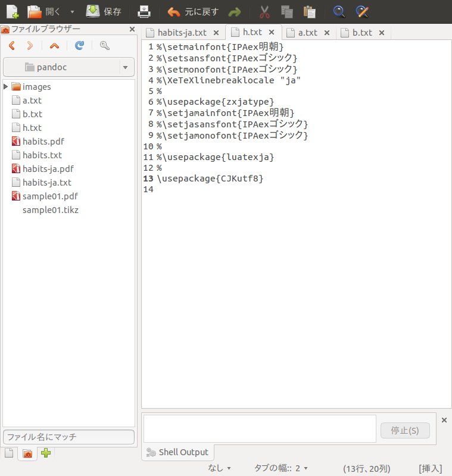
Task: Switch to the habits-ja.txt tab
Action: pos(182,33)
